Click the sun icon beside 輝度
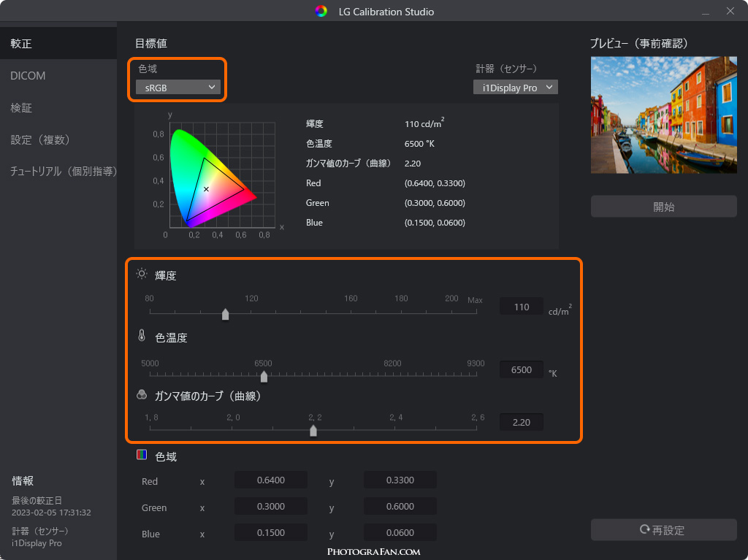This screenshot has height=560, width=748. (x=142, y=274)
